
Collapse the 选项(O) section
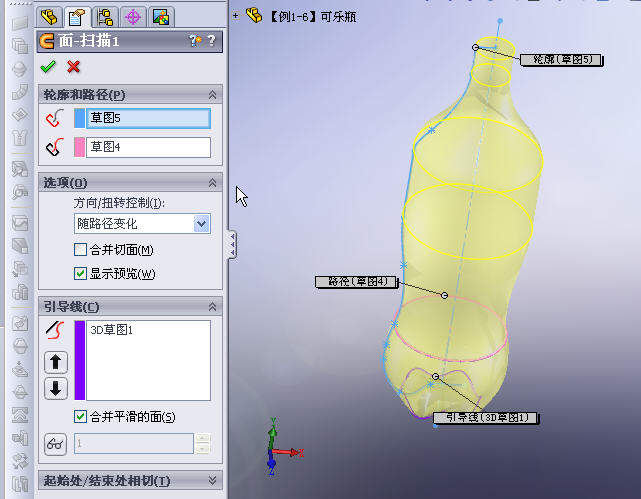[212, 183]
